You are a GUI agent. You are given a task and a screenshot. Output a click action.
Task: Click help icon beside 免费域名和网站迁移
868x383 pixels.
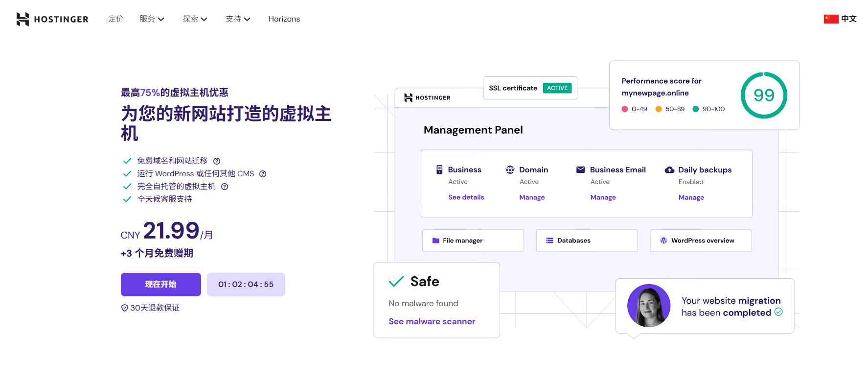(217, 161)
